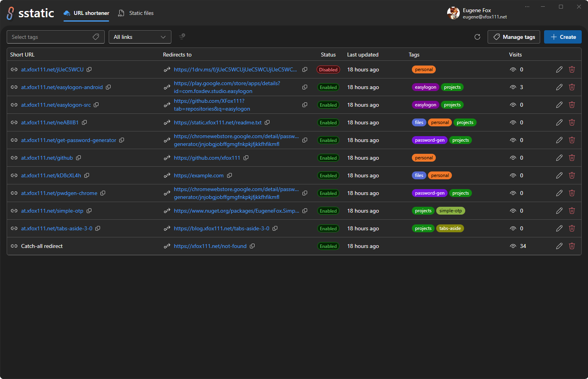
Task: Click the Disabled status badge for jUeC5WCU
Action: tap(328, 69)
